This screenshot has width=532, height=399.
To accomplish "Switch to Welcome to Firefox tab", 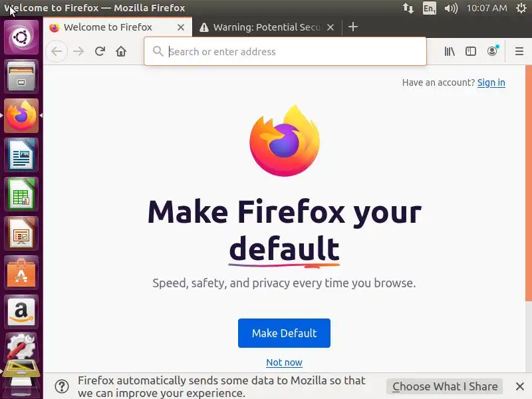I will click(x=118, y=27).
